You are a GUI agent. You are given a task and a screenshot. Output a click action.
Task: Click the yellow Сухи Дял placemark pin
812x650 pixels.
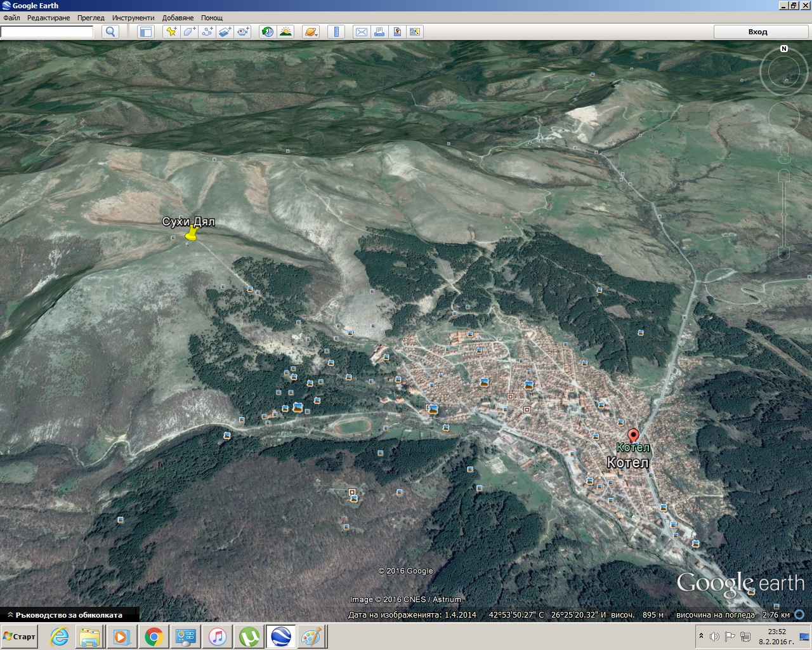tap(191, 235)
